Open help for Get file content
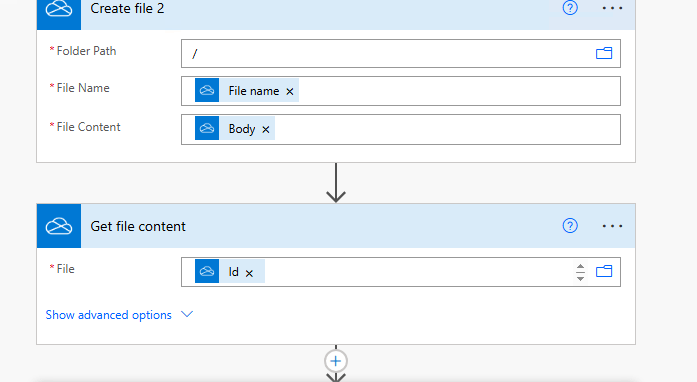This screenshot has height=382, width=697. [x=570, y=226]
